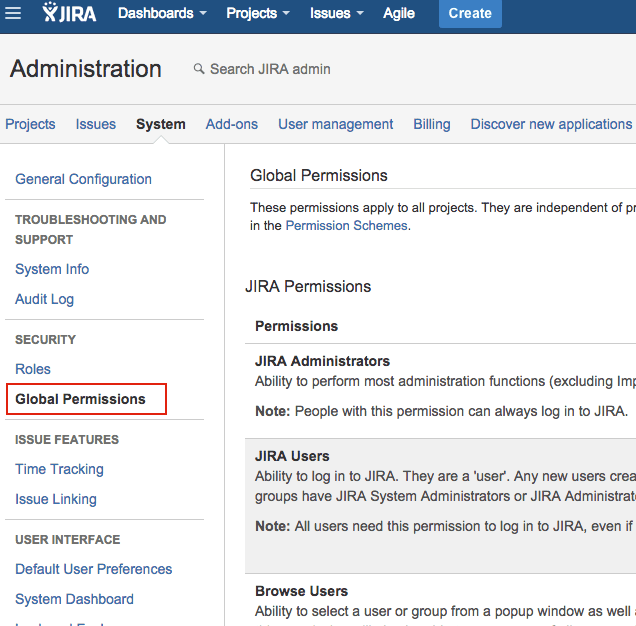Open the Billing tab
Screen dimensions: 636x626
pyautogui.click(x=432, y=124)
